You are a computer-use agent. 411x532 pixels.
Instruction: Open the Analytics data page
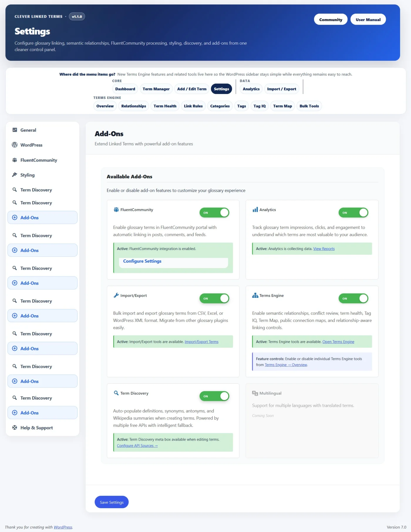(x=251, y=89)
